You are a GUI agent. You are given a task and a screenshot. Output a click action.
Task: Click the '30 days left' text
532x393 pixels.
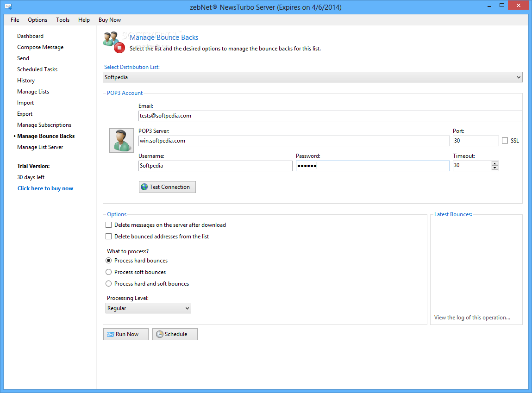point(31,177)
